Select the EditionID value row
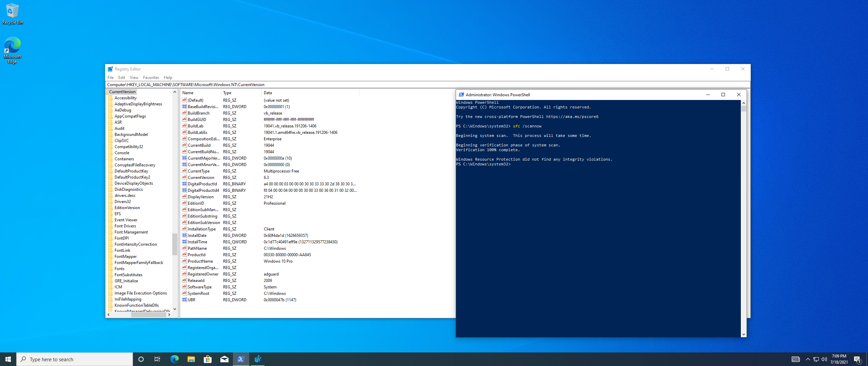868x366 pixels. pos(270,203)
